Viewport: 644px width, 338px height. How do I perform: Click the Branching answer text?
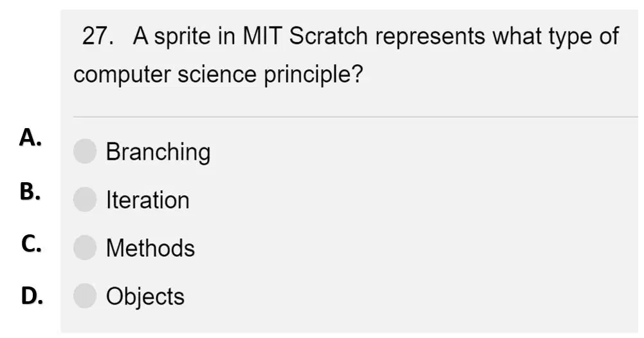click(x=158, y=153)
